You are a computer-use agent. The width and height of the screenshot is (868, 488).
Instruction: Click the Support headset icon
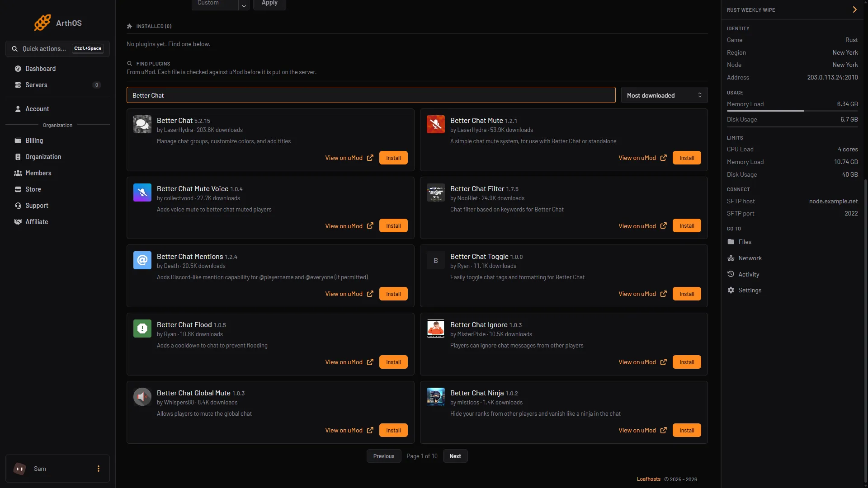(18, 206)
